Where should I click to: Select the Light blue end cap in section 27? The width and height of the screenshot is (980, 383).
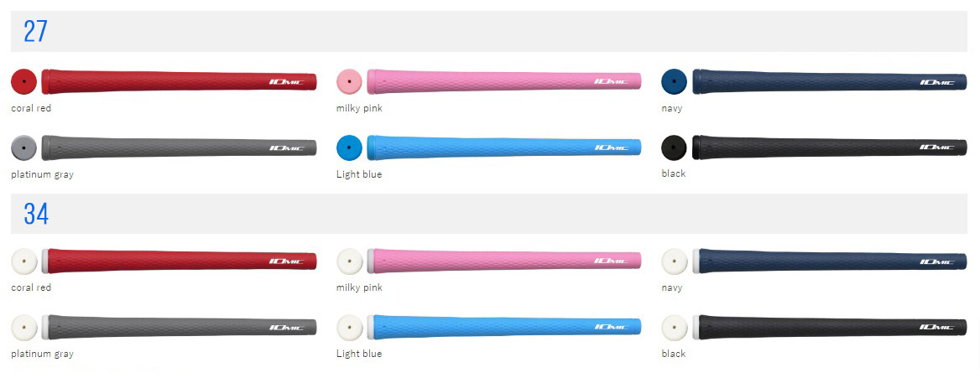[x=349, y=148]
